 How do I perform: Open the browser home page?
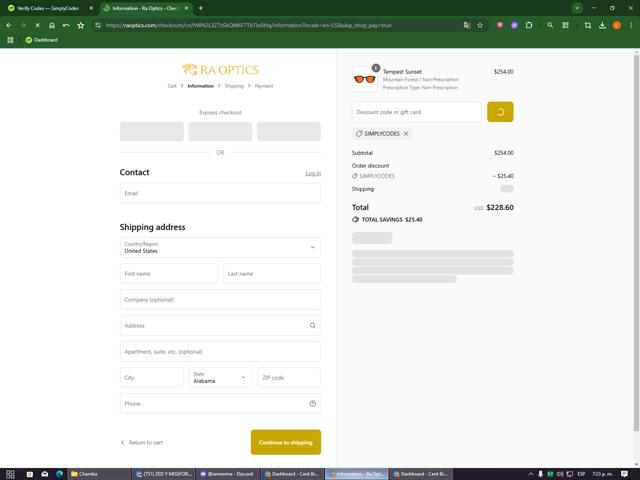(52, 25)
